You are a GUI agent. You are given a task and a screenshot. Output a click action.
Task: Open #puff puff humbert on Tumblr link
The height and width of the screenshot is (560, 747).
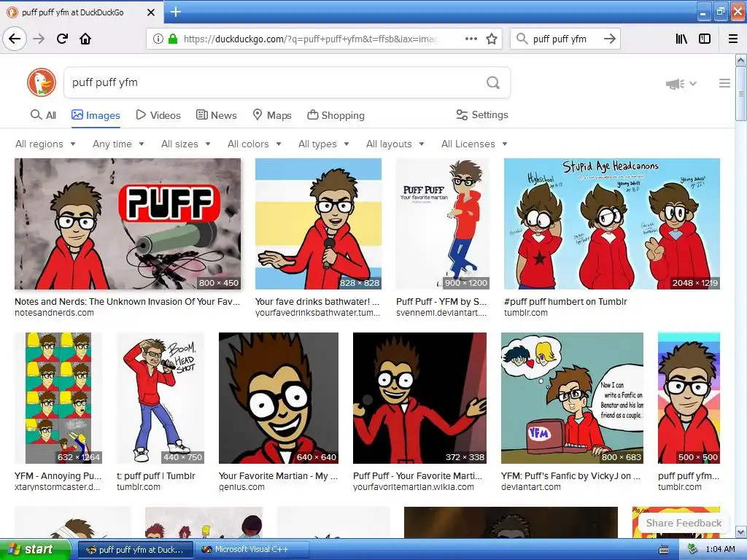click(565, 301)
